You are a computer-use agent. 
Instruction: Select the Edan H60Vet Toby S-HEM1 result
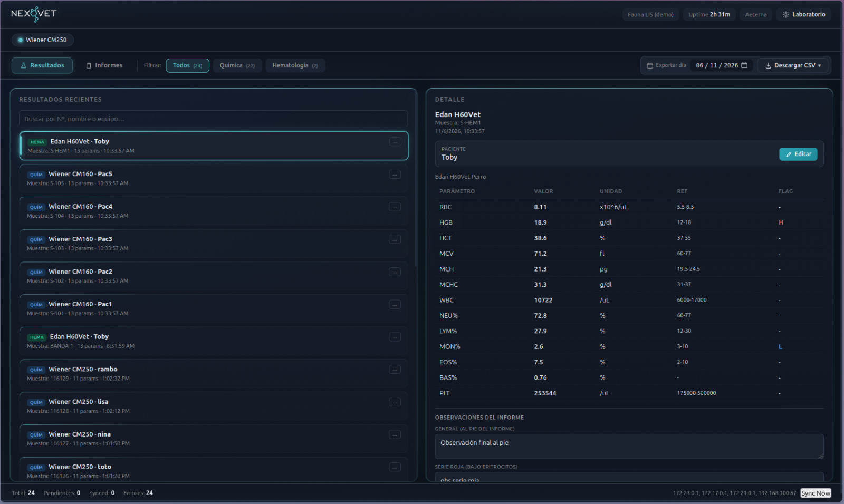[213, 146]
